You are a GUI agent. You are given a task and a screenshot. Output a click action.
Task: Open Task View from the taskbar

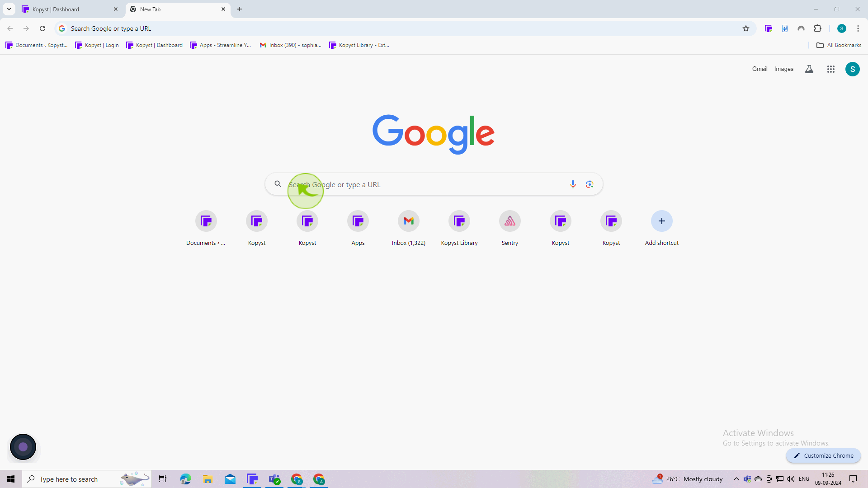pos(163,479)
